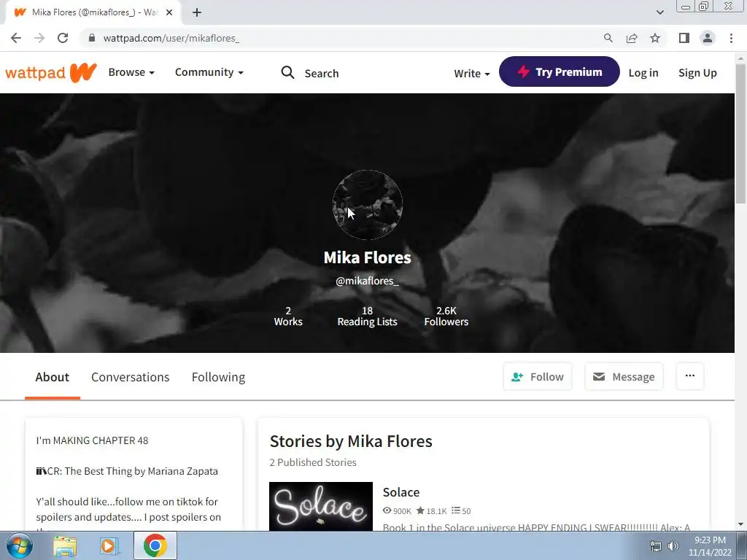Go back in browser
The image size is (747, 560).
coord(16,38)
